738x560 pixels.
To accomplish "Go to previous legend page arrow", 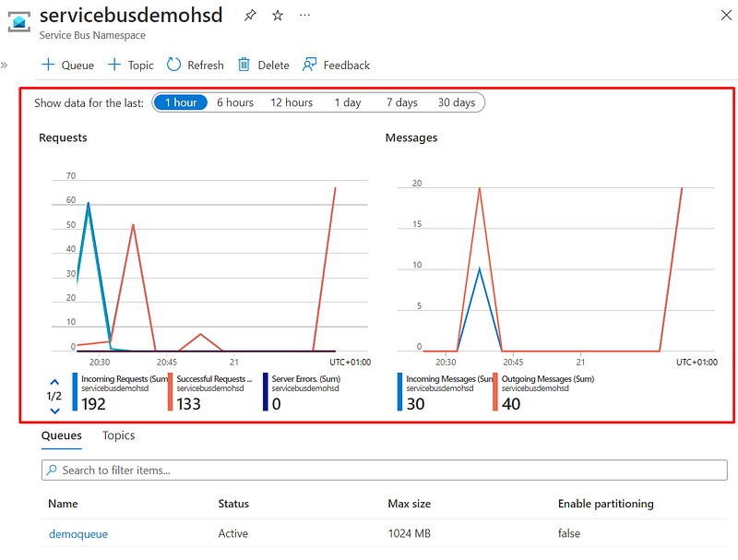I will 54,382.
